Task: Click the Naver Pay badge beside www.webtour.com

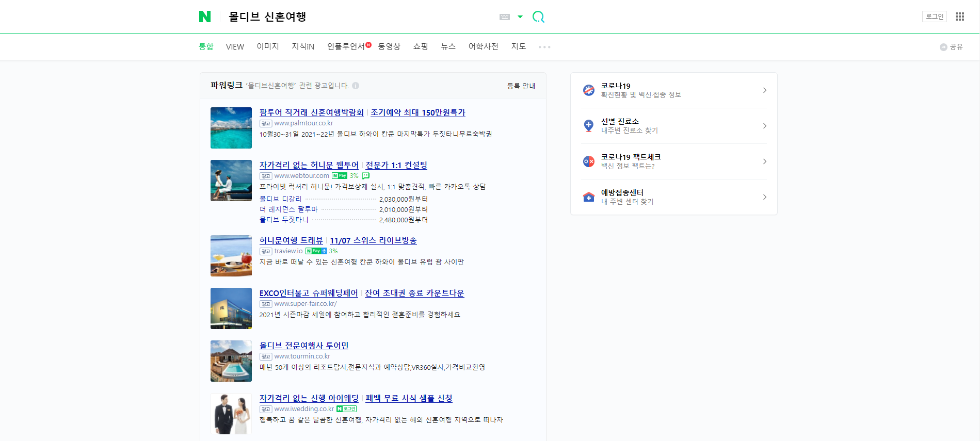Action: [x=340, y=176]
